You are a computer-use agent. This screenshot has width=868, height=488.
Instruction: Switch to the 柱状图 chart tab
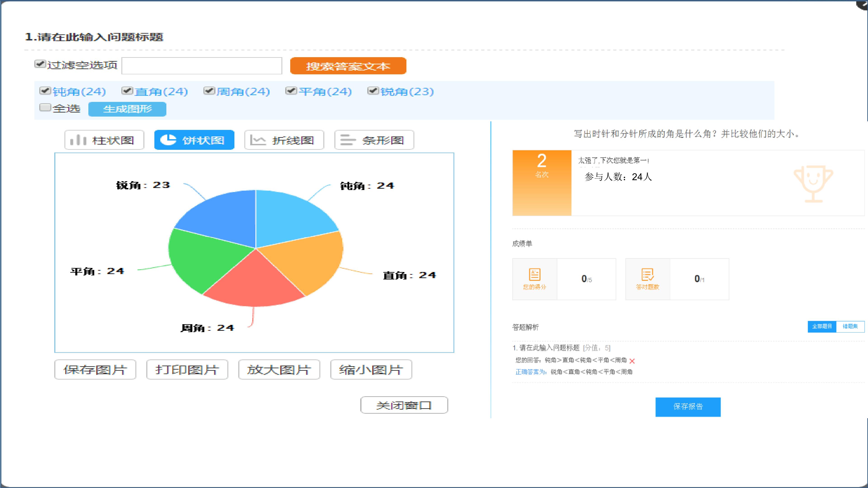(104, 140)
